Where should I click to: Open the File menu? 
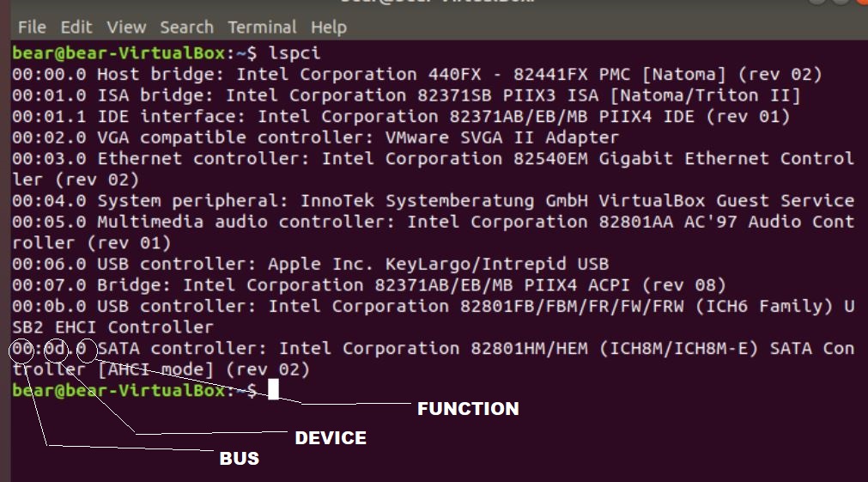pos(32,27)
